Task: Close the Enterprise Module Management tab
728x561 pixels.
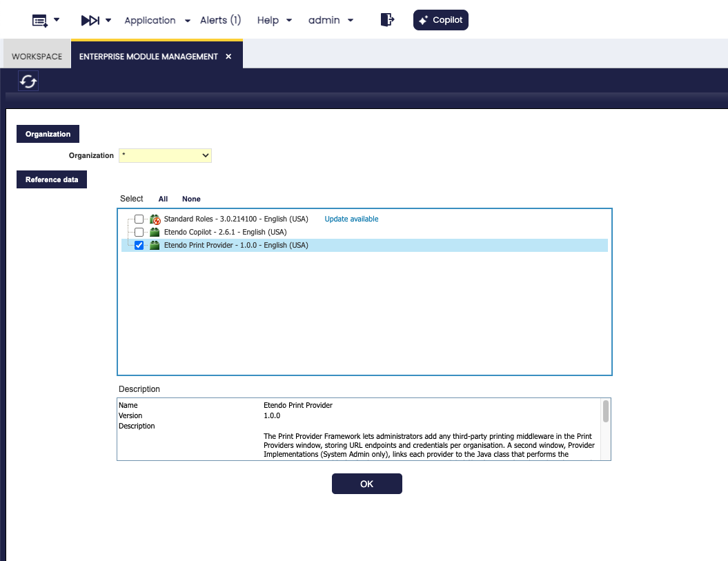Action: 228,57
